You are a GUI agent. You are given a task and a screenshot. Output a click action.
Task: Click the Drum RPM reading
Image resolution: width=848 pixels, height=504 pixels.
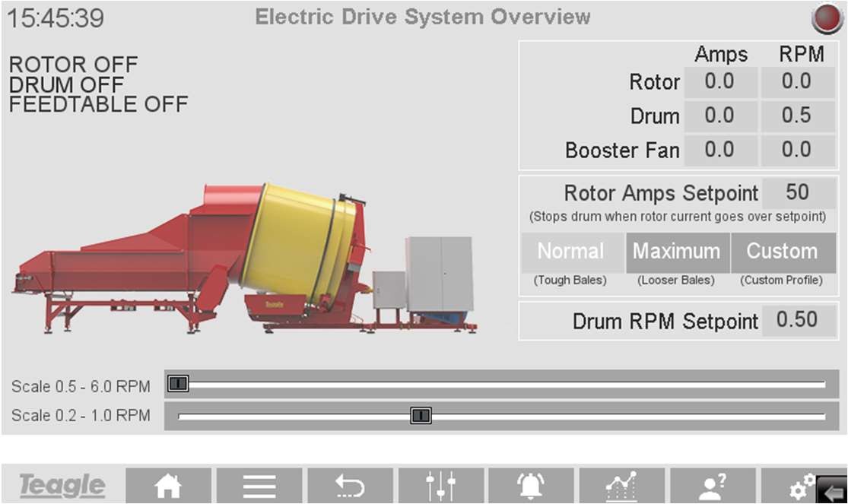point(796,116)
